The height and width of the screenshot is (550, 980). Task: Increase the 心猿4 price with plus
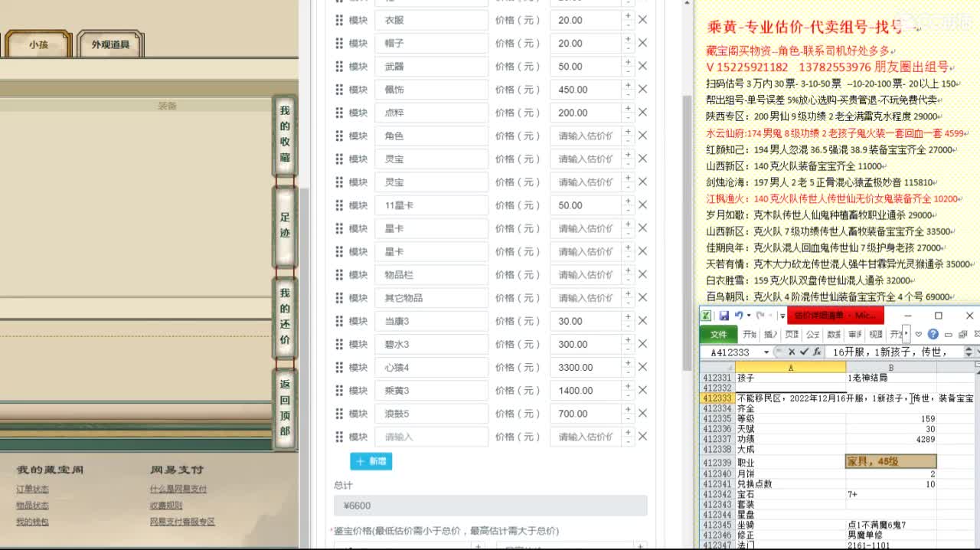(628, 363)
